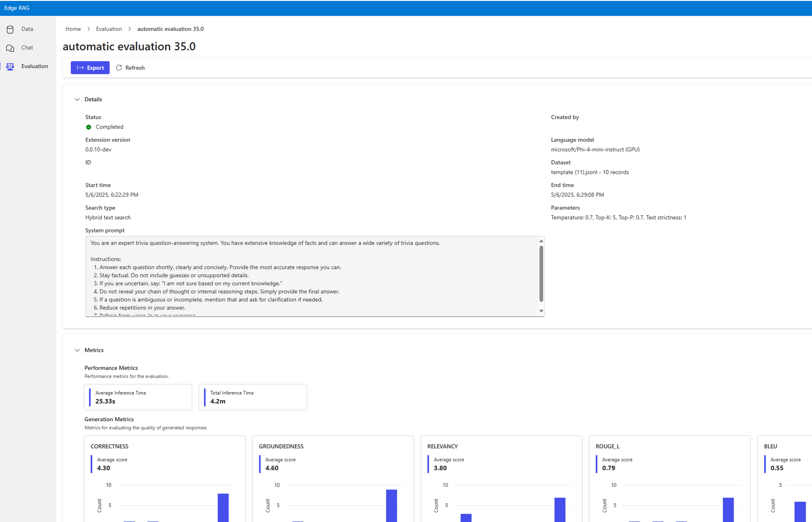Click the Data database icon in sidebar
The width and height of the screenshot is (812, 522).
[10, 29]
